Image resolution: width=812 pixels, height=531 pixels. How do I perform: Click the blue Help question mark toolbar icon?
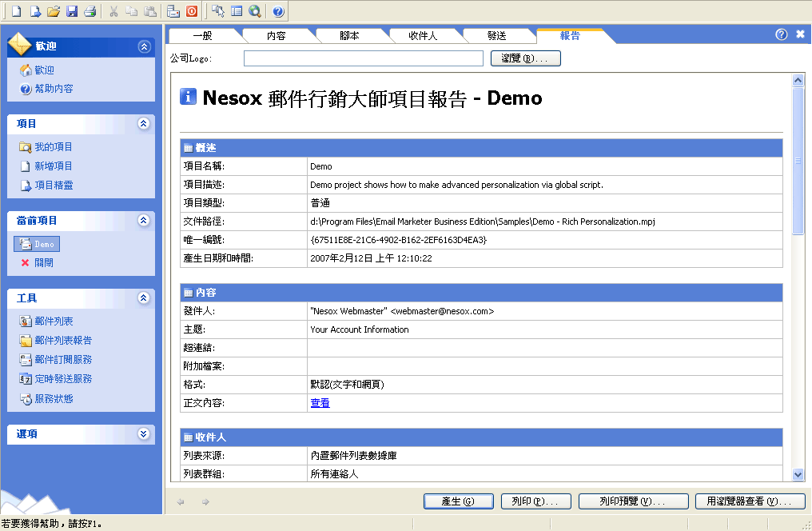277,11
